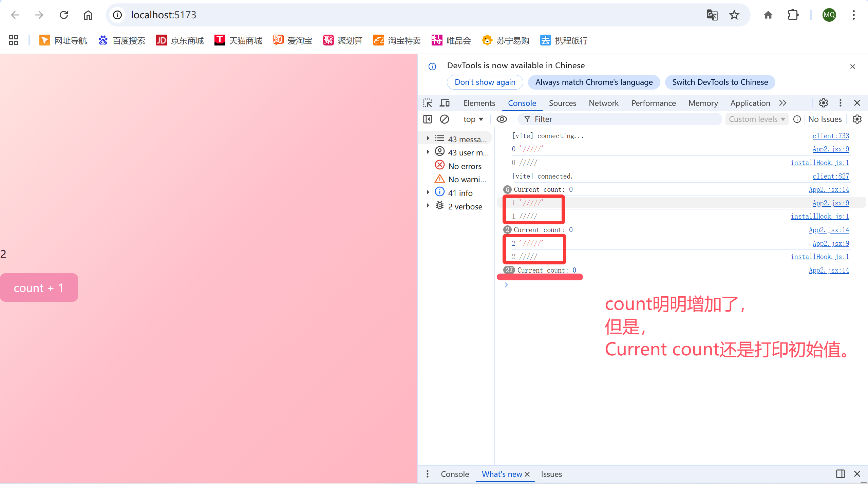Toggle the DevTools drawer dock-side icon
This screenshot has width=868, height=484.
coord(840,474)
